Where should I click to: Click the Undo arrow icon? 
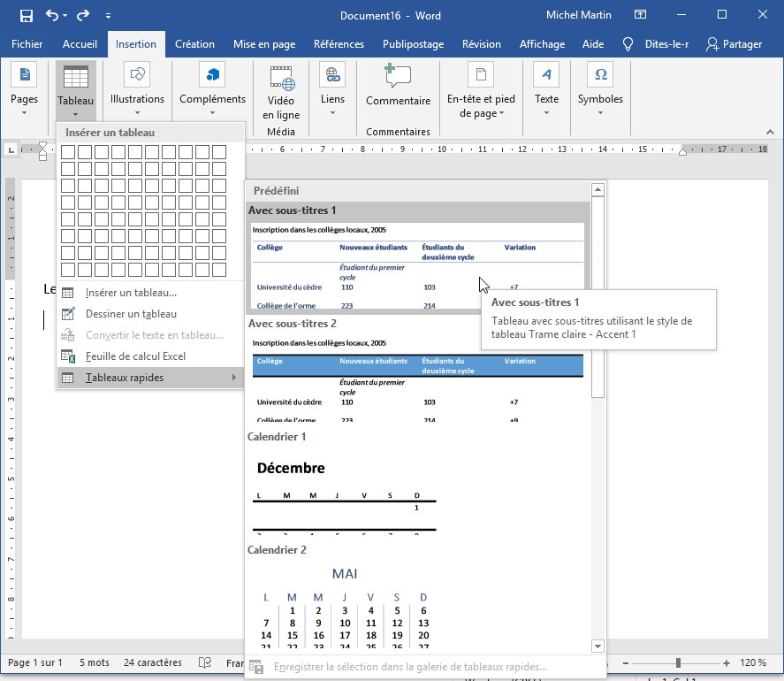pos(52,15)
